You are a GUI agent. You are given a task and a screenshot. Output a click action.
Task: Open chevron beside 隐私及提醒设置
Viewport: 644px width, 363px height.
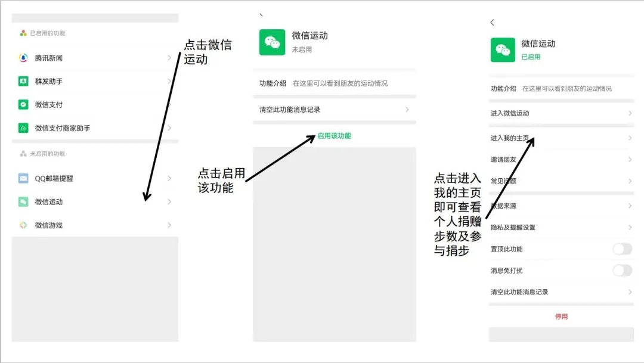pos(630,227)
